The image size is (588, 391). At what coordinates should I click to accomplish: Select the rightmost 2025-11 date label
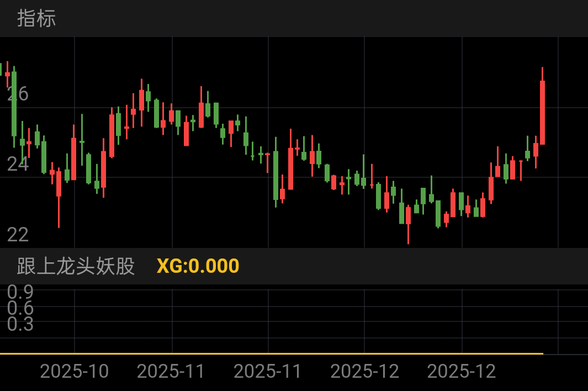click(x=268, y=372)
